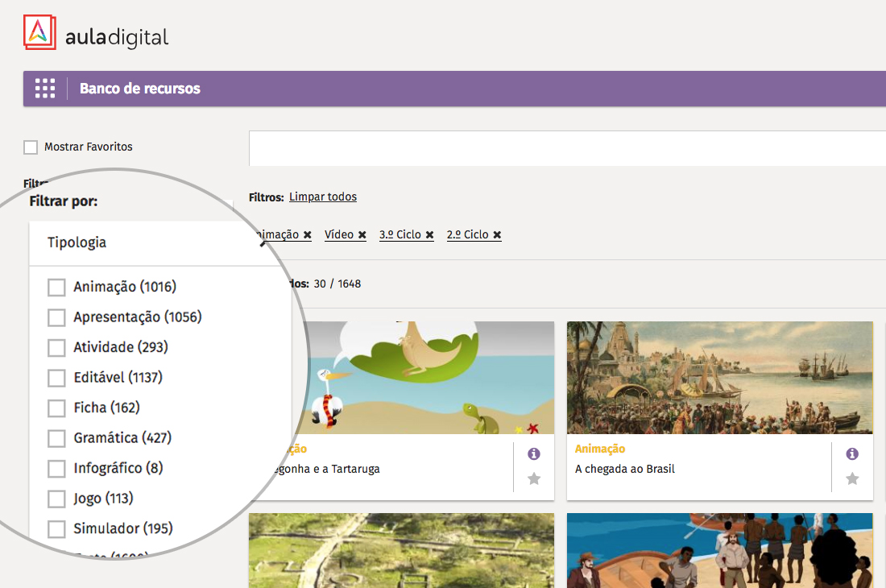
Task: Tick the Editável (1137) checkbox
Action: pyautogui.click(x=56, y=378)
